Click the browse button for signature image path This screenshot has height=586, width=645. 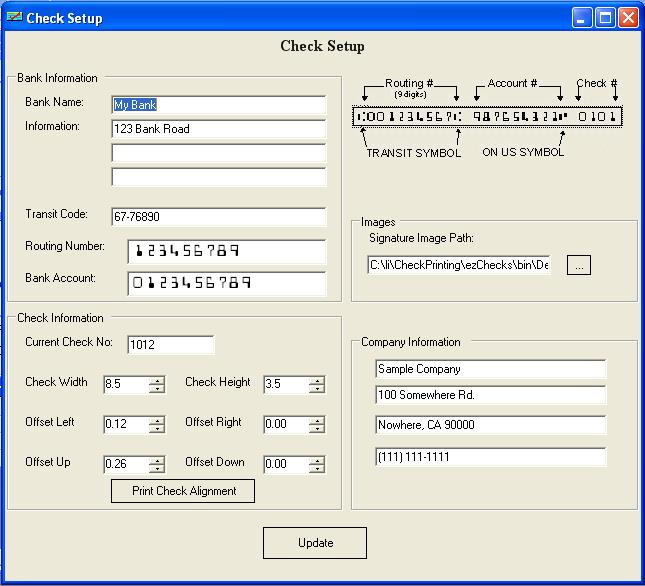coord(581,265)
